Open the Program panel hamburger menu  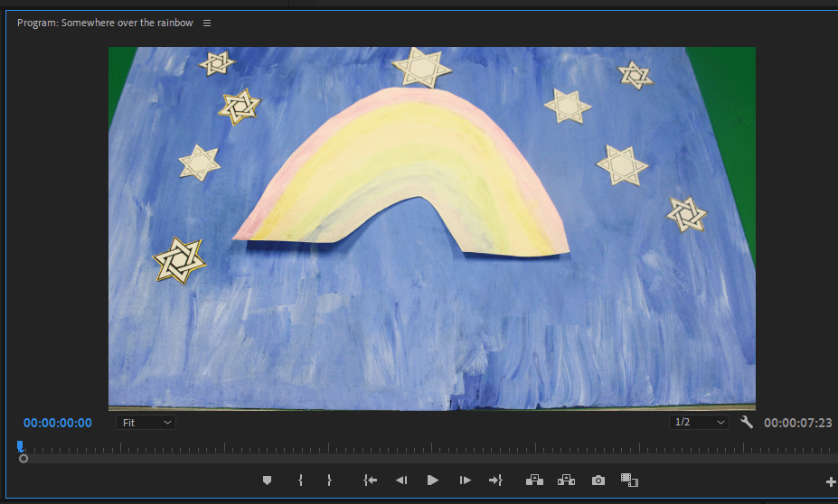pos(207,23)
